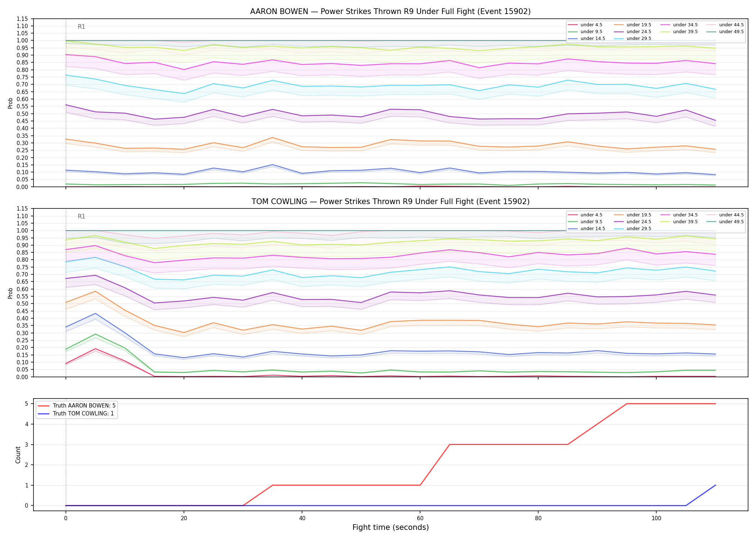Click the '0.75' tick in Aaron Bowen chart
Viewport: 756px width, 540px height.
tap(23, 77)
